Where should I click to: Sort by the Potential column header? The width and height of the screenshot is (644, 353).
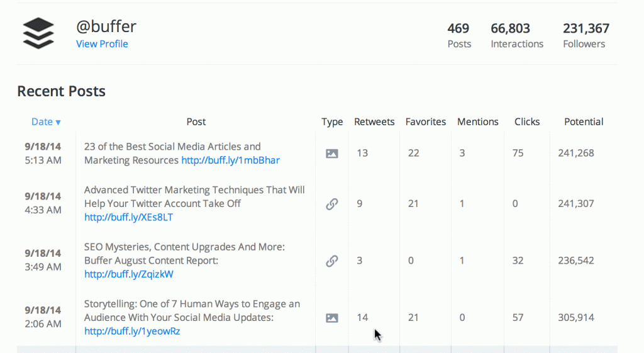click(584, 122)
